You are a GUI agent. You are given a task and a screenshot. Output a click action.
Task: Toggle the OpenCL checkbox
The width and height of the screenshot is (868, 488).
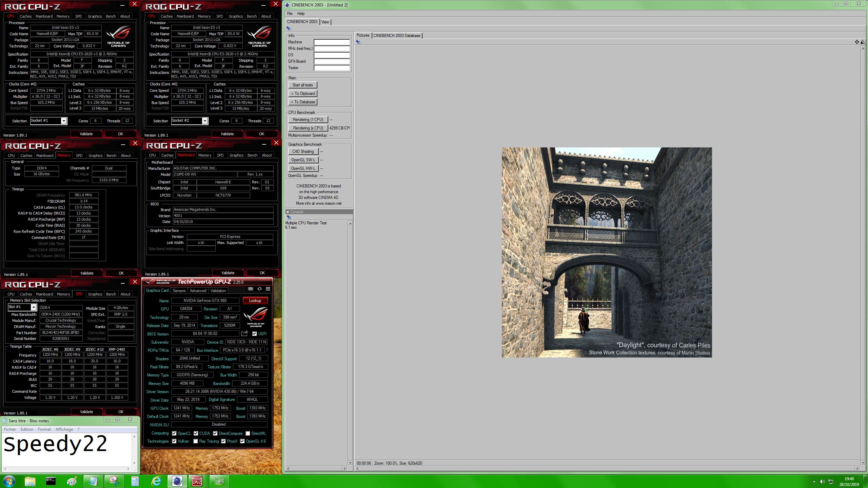click(x=174, y=433)
